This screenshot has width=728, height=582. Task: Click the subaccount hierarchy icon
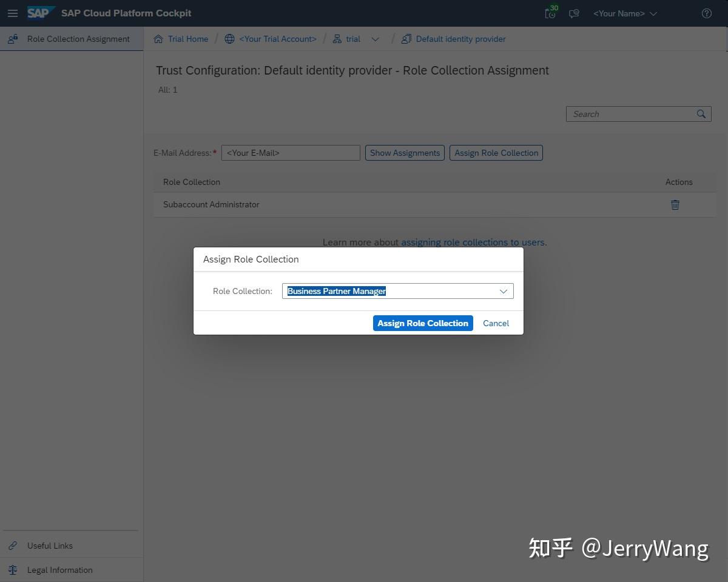[x=337, y=39]
